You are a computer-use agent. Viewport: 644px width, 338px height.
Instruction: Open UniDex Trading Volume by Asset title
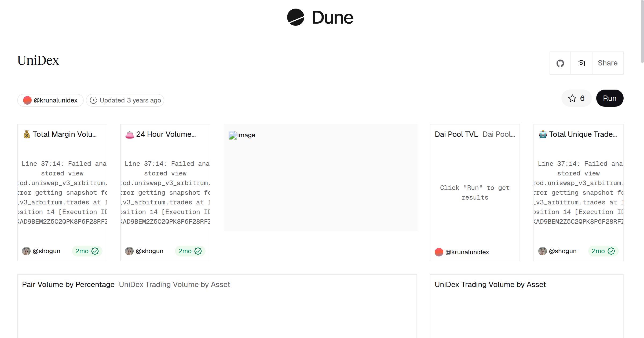point(490,285)
